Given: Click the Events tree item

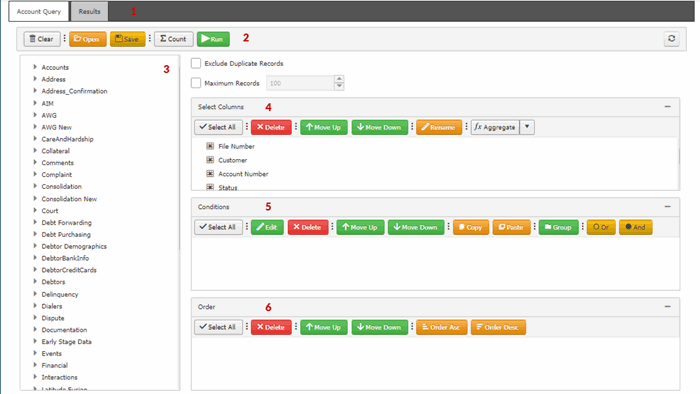Looking at the screenshot, I should coord(52,353).
